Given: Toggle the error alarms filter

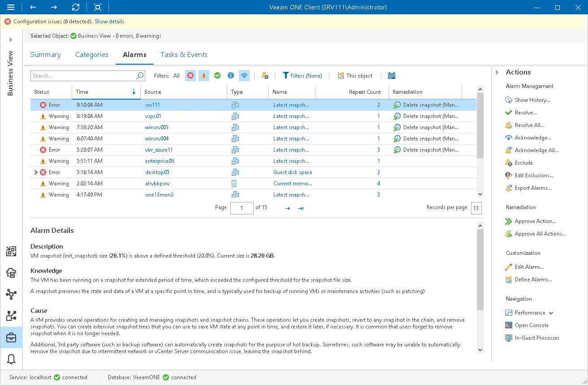Looking at the screenshot, I should click(x=190, y=76).
